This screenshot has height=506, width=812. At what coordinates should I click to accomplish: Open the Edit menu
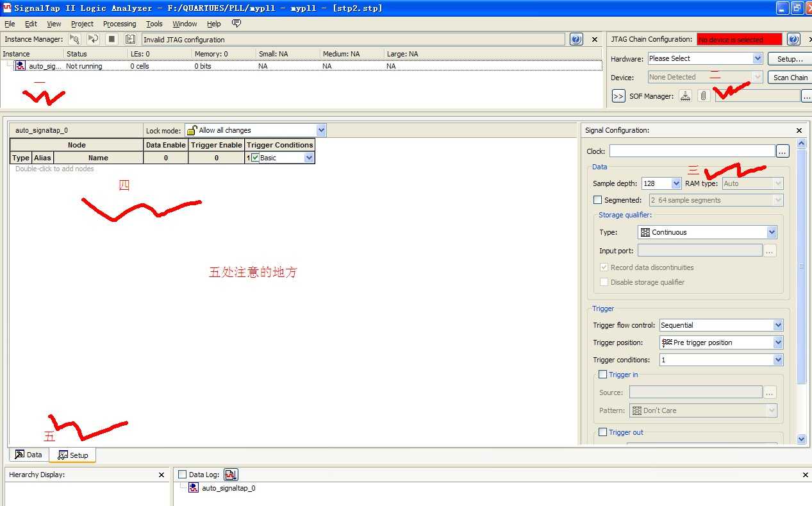pos(31,24)
